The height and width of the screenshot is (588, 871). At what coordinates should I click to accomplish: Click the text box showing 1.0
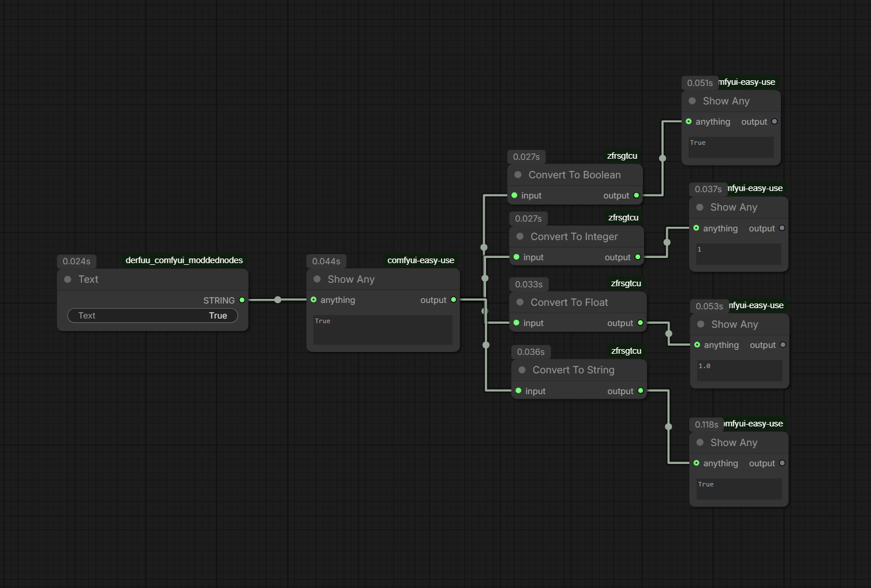739,370
